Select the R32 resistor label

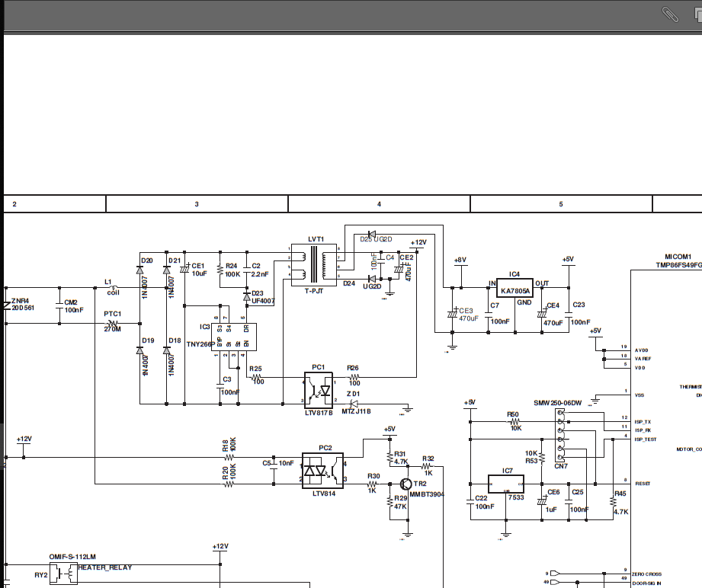428,459
